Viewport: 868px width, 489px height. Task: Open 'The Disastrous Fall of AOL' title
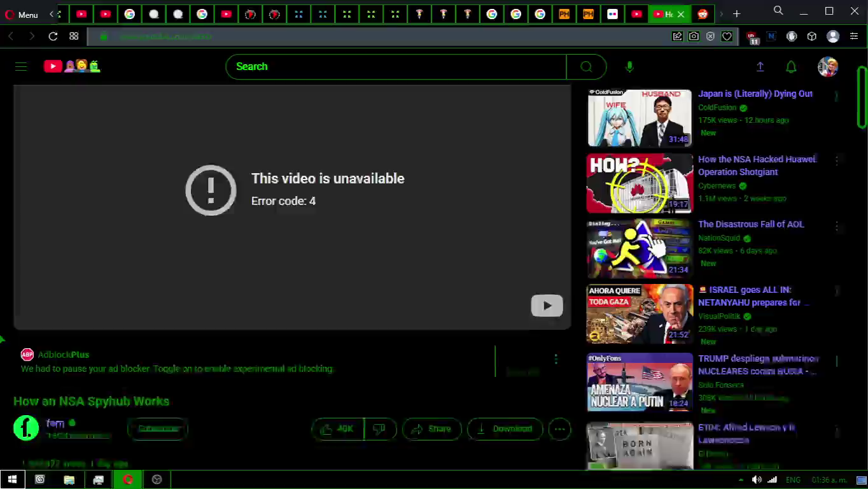pyautogui.click(x=751, y=224)
